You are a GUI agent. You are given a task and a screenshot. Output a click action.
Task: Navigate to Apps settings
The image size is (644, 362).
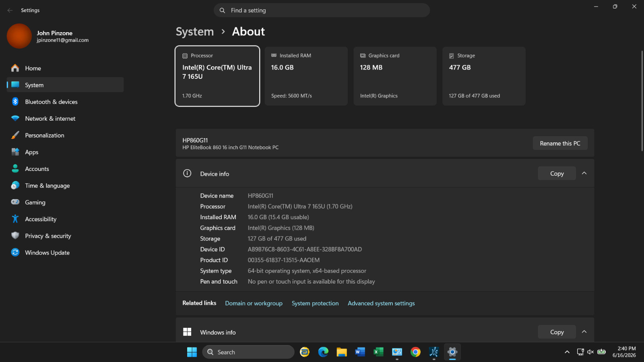pos(65,152)
